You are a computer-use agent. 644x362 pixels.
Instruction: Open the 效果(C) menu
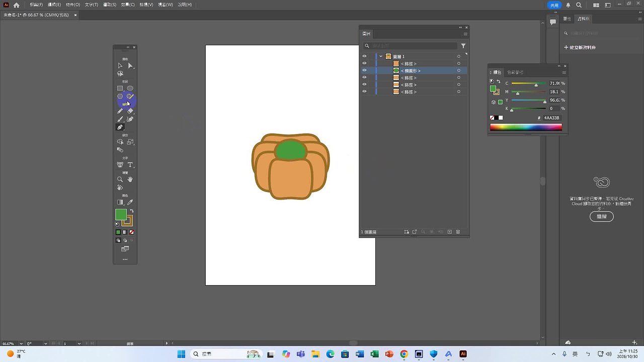point(128,5)
